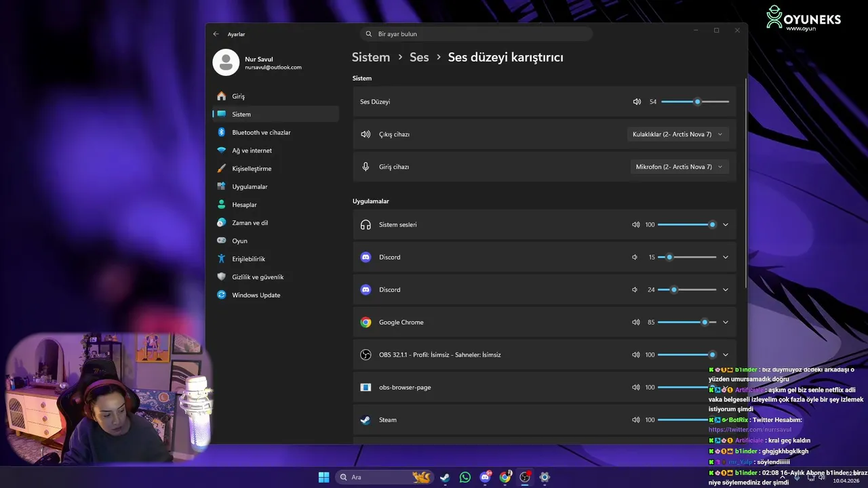868x488 pixels.
Task: Click the Twitter link in chat
Action: tap(750, 430)
